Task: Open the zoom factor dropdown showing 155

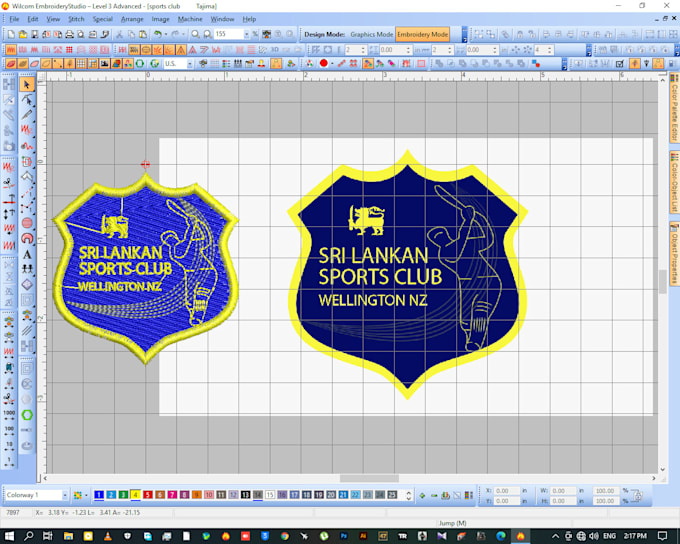Action: [246, 34]
